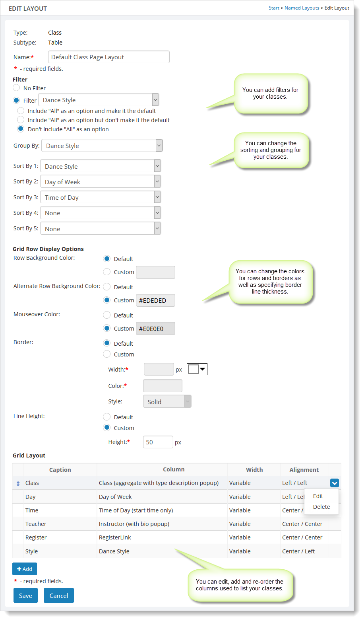Screen dimensions: 364x621
Task: Set Alternate Row Background Color to Default
Action: (107, 287)
